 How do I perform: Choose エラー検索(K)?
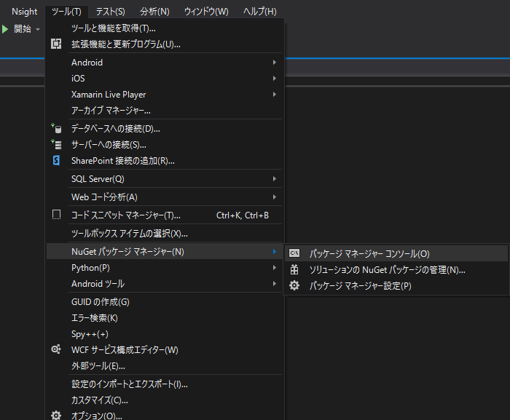(x=165, y=317)
